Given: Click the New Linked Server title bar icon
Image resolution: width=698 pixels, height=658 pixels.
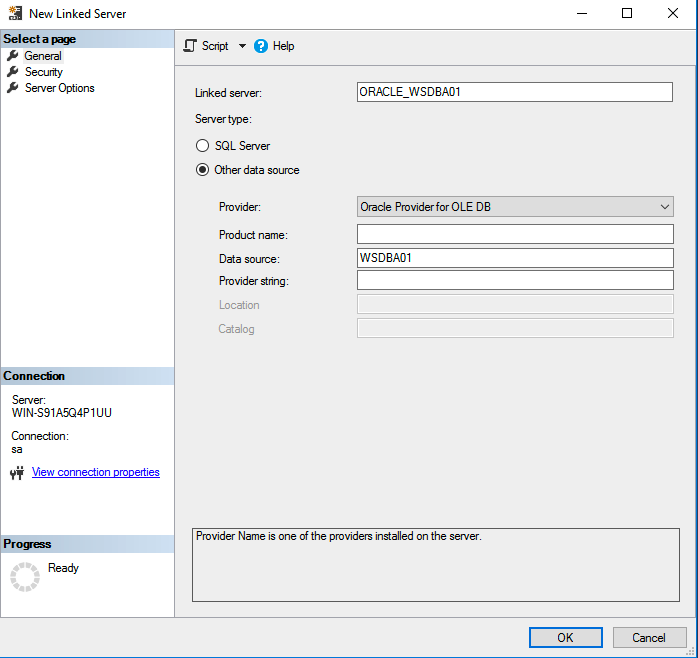Looking at the screenshot, I should [x=15, y=13].
